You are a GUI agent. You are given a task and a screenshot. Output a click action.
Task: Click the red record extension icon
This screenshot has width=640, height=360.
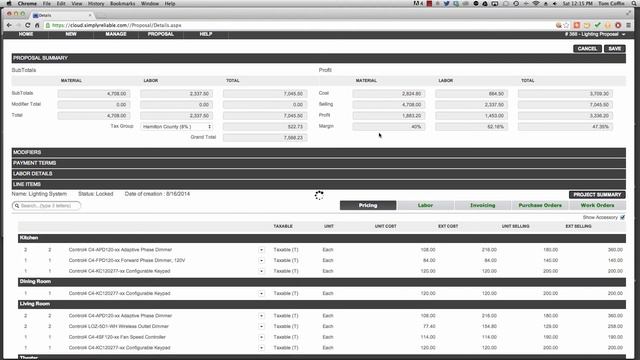(x=618, y=25)
